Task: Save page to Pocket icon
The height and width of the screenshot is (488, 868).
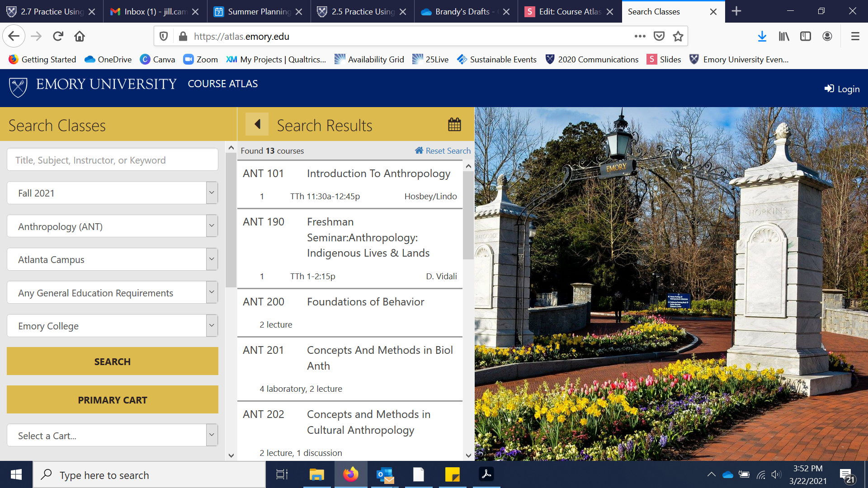Action: click(x=659, y=36)
